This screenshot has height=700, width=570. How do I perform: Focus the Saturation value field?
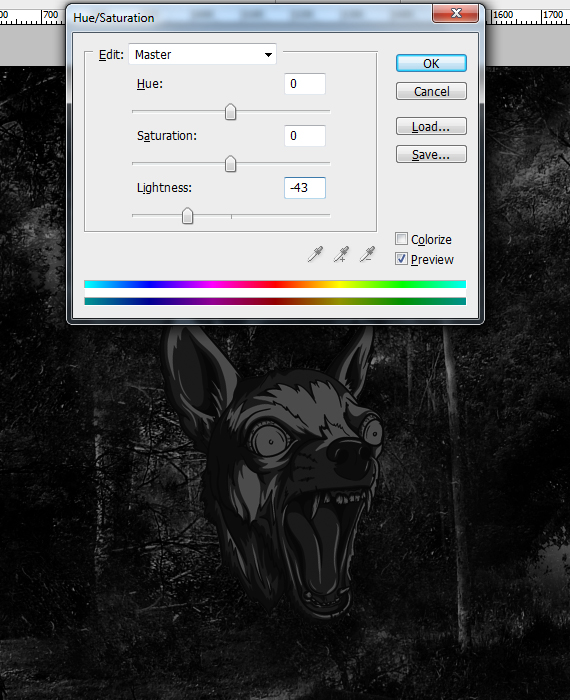(305, 136)
